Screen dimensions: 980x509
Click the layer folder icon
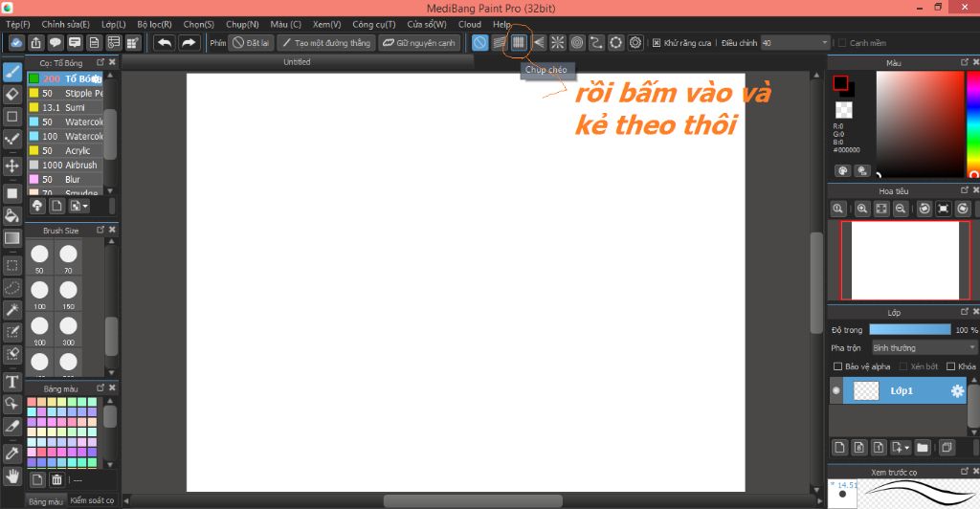(923, 447)
